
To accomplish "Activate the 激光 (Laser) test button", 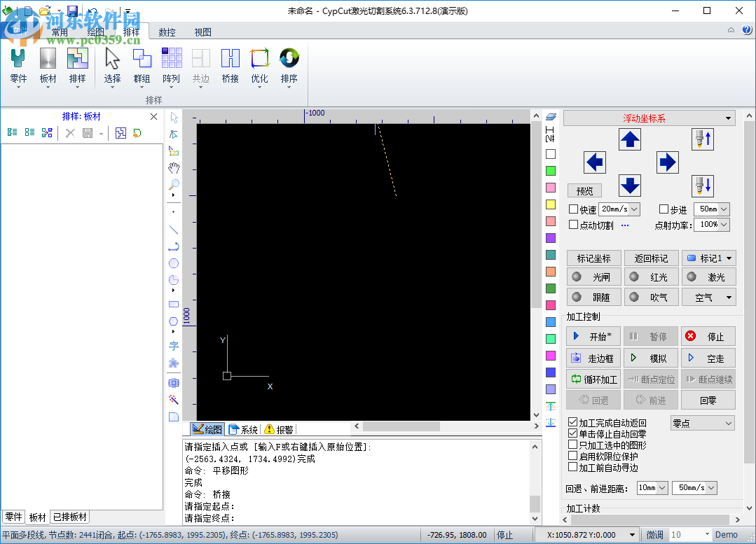I will 708,277.
